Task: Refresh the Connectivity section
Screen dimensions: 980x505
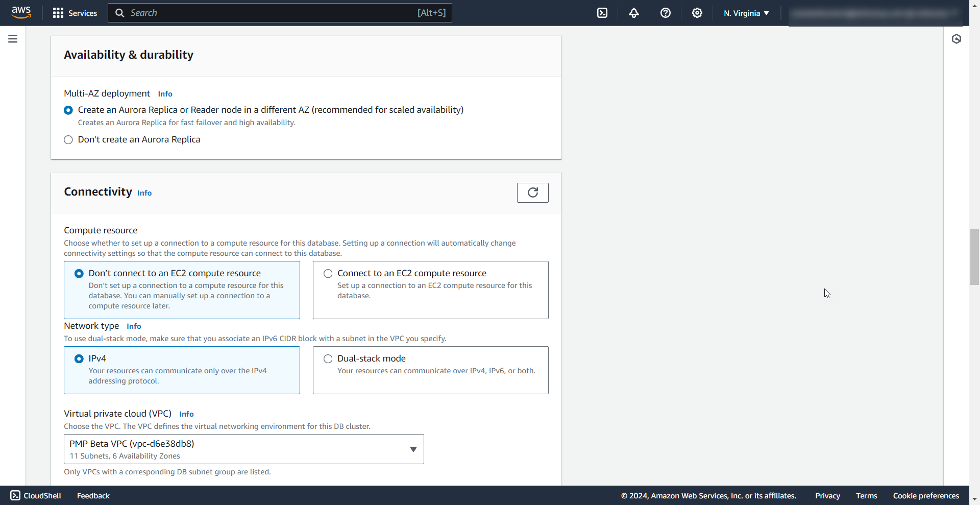Action: (x=532, y=193)
